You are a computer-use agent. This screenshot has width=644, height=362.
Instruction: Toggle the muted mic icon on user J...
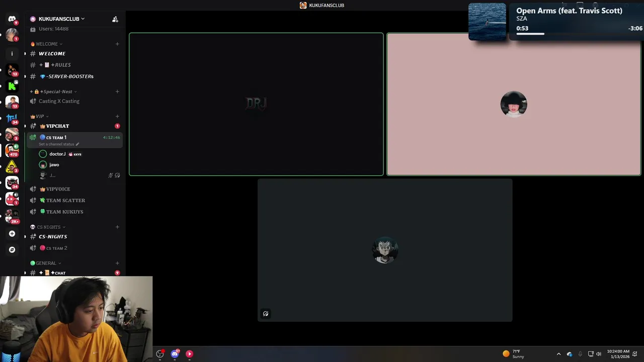(111, 175)
